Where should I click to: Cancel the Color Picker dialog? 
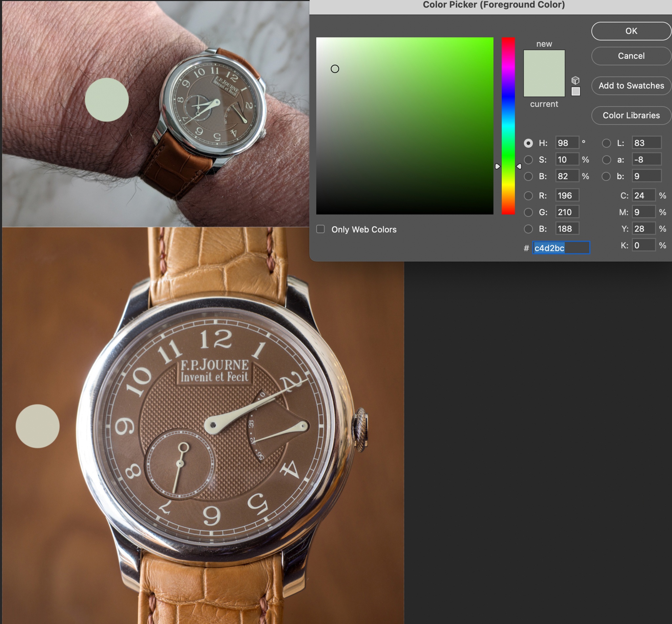pos(630,56)
